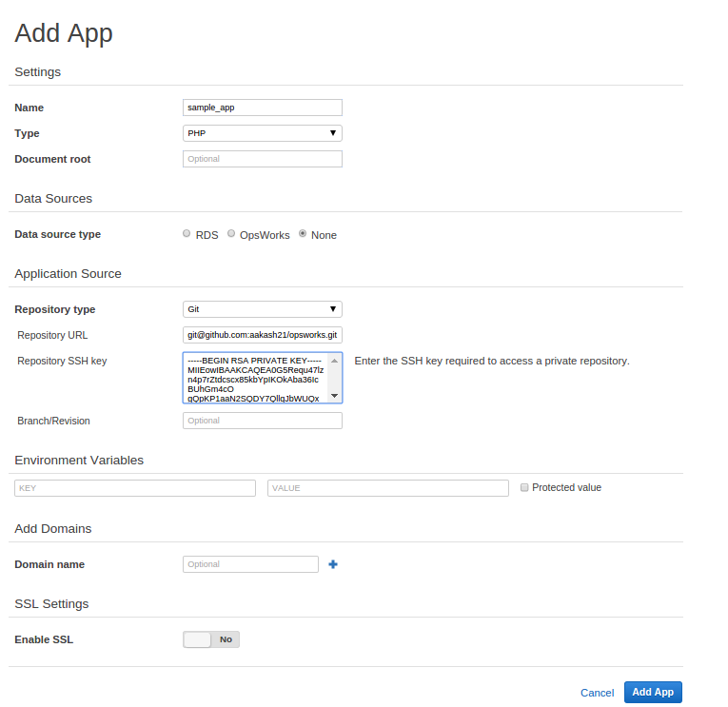Select the RDS data source option

187,234
